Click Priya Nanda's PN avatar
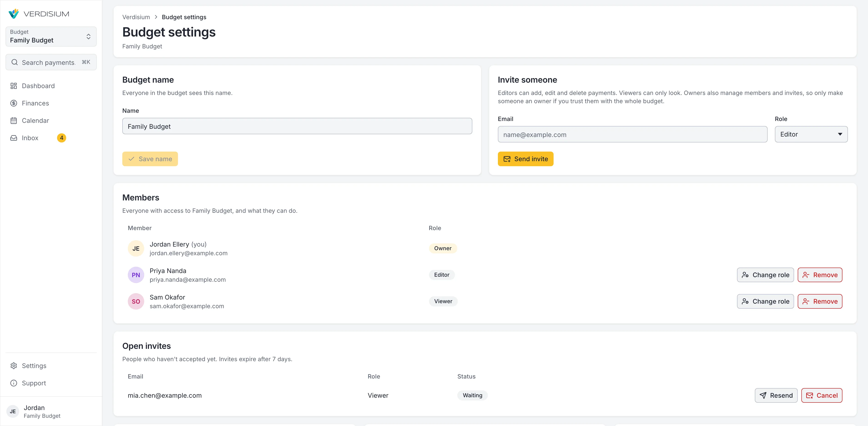868x426 pixels. click(x=136, y=275)
